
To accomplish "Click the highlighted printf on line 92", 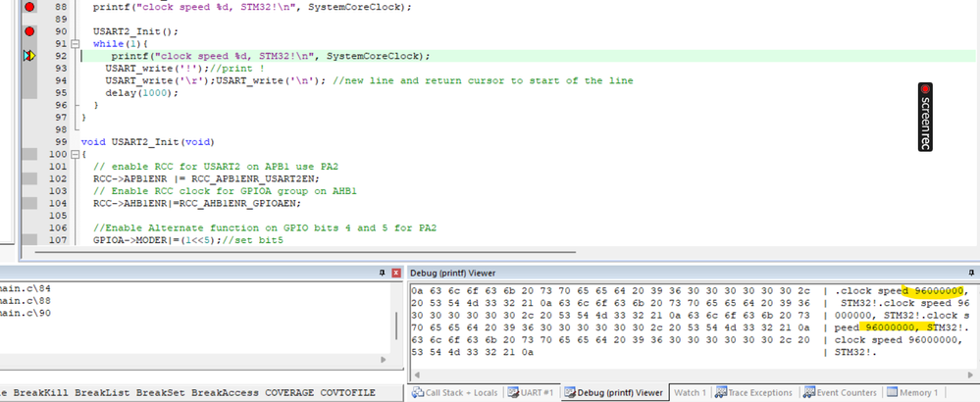I will pyautogui.click(x=271, y=56).
